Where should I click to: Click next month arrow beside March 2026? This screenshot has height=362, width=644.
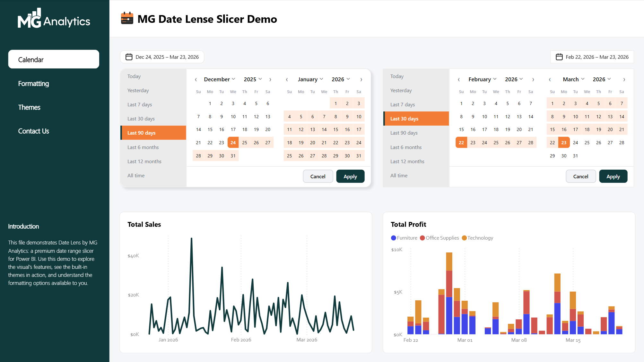click(624, 80)
